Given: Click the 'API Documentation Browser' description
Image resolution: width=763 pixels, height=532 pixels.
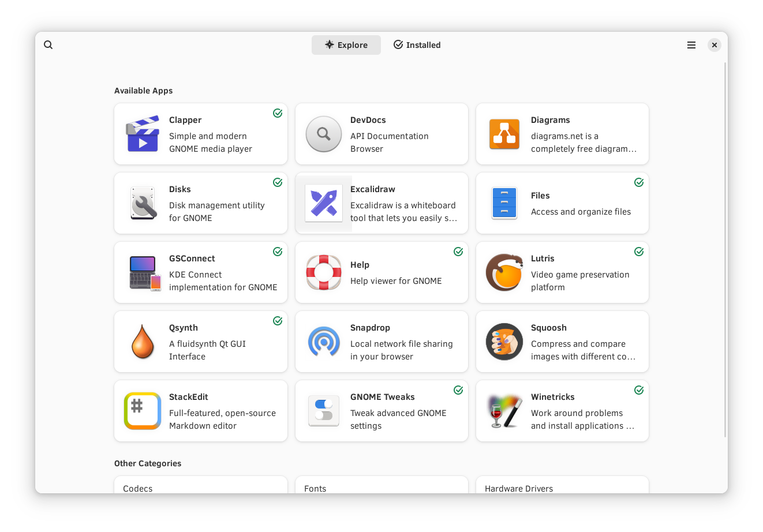Looking at the screenshot, I should pyautogui.click(x=390, y=143).
